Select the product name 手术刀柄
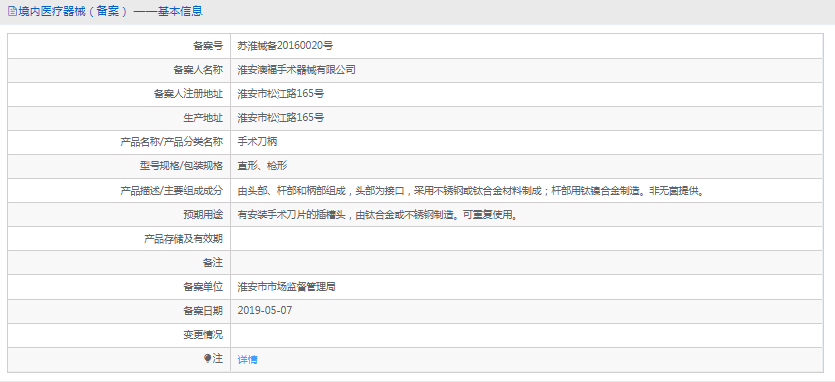Image resolution: width=835 pixels, height=382 pixels. 257,142
